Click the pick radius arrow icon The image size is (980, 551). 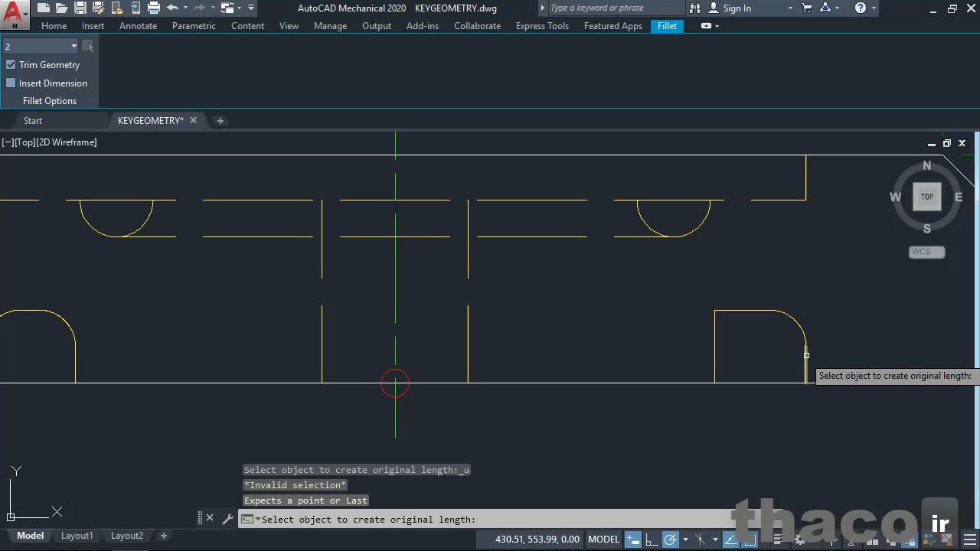(89, 47)
